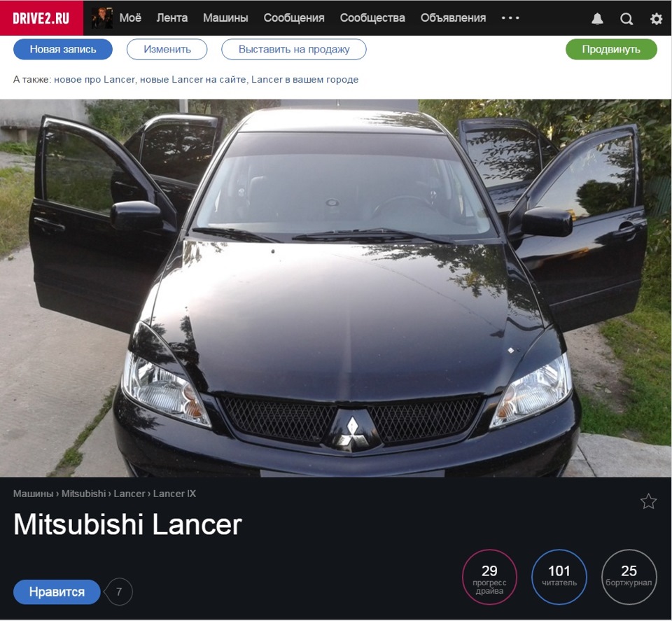The image size is (672, 621).
Task: Click the search magnifier icon
Action: (x=626, y=18)
